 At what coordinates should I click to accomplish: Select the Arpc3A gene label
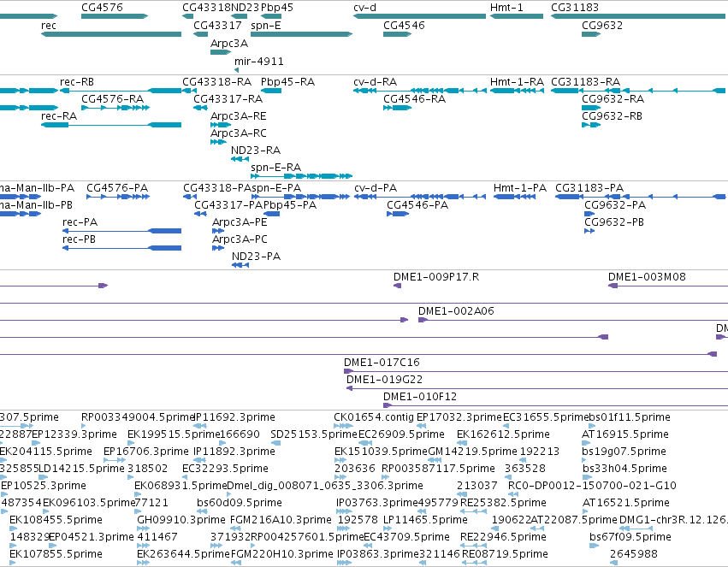click(229, 43)
